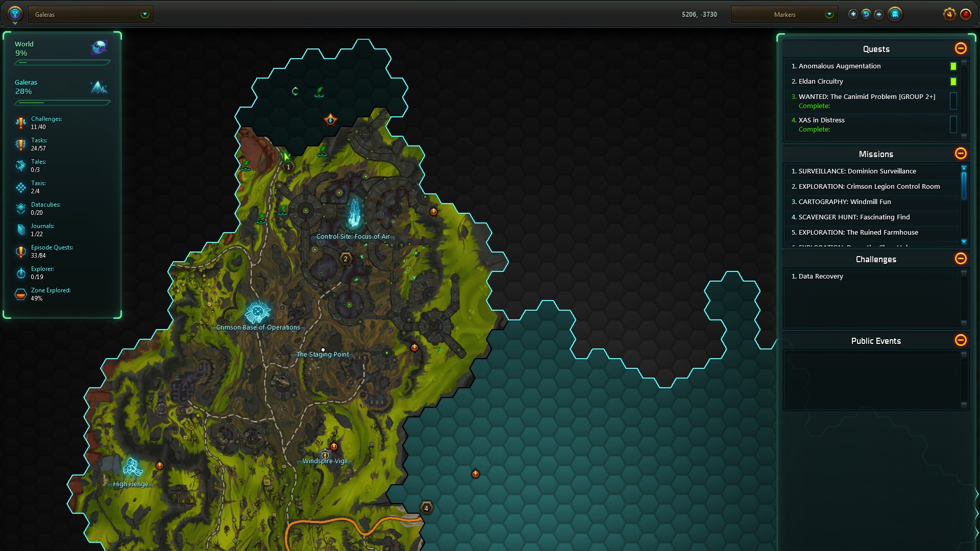Collapse the Quests section
The height and width of the screenshot is (551, 980).
tap(961, 48)
